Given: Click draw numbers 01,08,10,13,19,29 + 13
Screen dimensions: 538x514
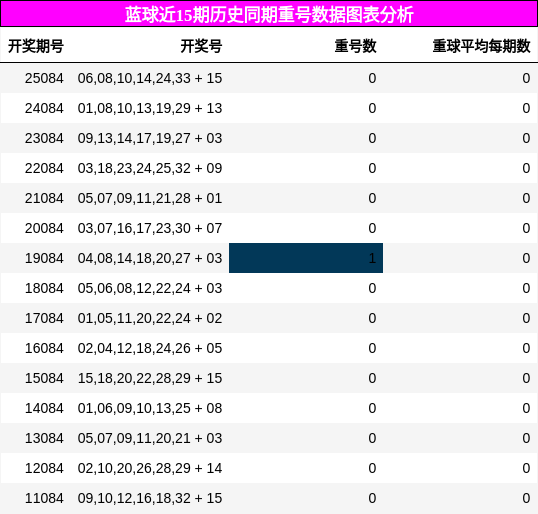Looking at the screenshot, I should click(x=150, y=108).
